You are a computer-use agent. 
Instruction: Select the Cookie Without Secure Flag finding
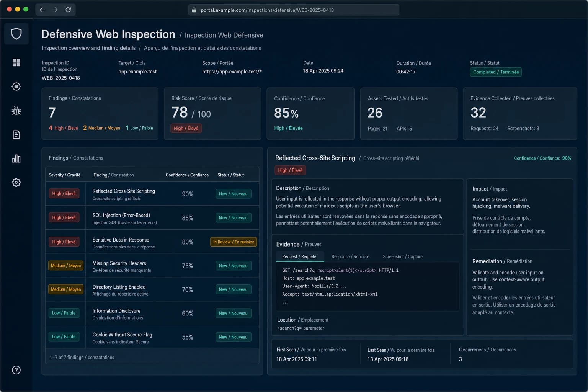coord(152,337)
